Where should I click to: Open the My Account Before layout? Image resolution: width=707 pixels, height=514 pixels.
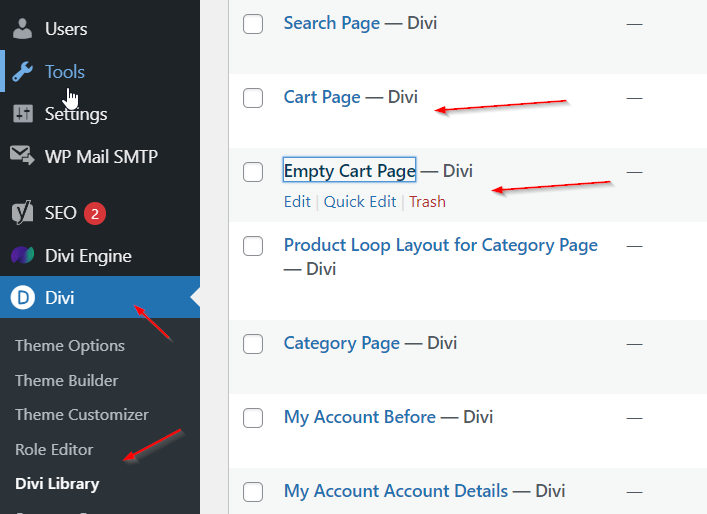(359, 417)
